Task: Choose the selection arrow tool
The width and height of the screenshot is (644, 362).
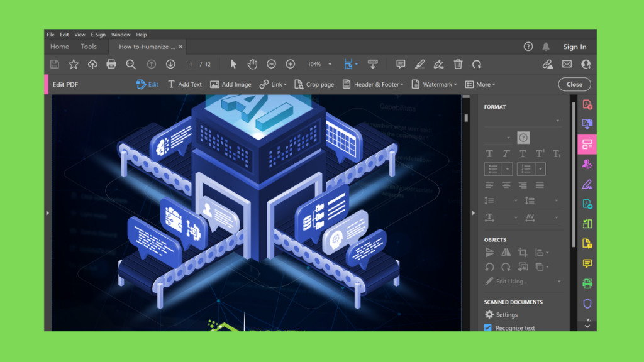Action: pyautogui.click(x=233, y=64)
